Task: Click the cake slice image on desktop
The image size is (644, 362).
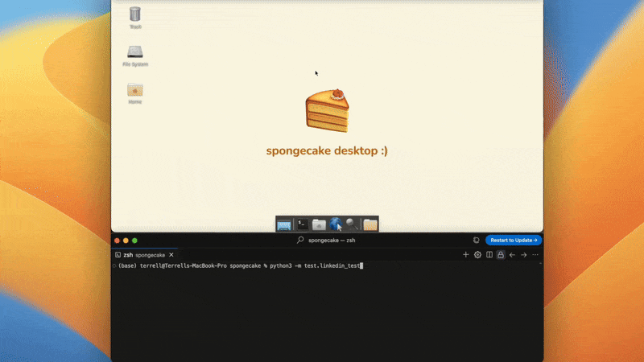Action: click(328, 110)
